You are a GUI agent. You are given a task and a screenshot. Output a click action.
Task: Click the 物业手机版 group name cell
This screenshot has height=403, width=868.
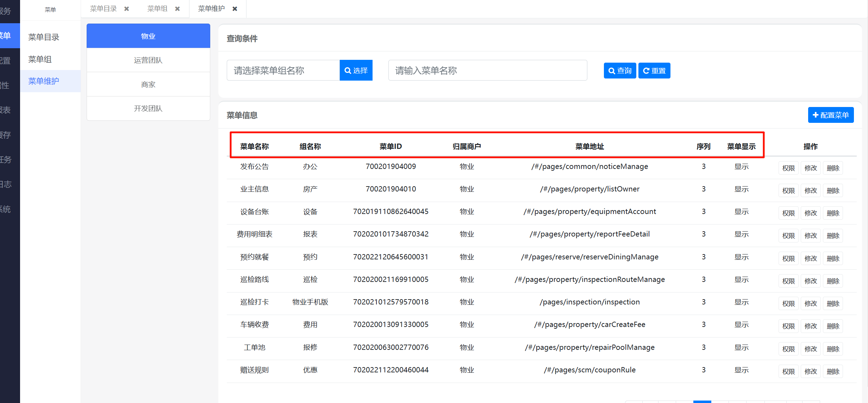pos(310,302)
